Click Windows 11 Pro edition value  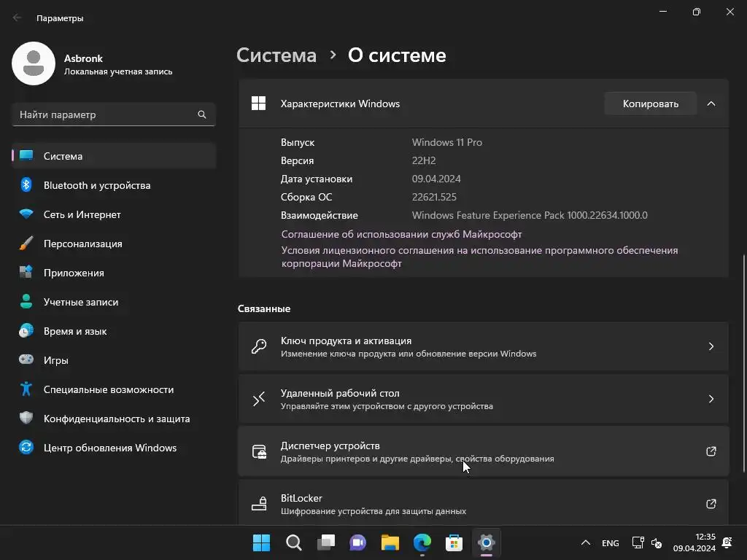[x=447, y=142]
